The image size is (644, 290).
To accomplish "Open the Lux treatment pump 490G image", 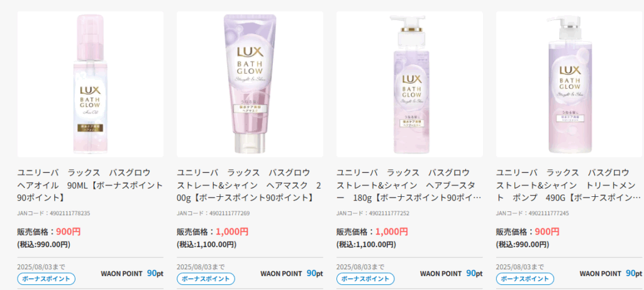I will click(x=569, y=84).
